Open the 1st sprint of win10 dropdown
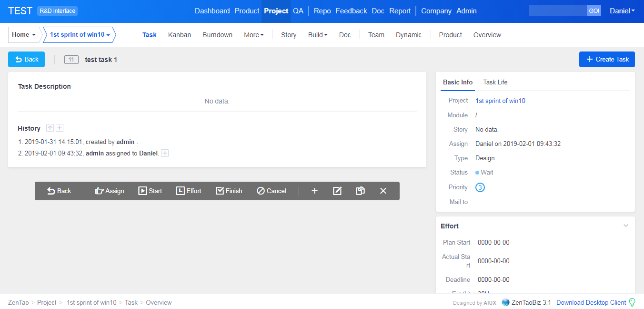 [x=80, y=35]
